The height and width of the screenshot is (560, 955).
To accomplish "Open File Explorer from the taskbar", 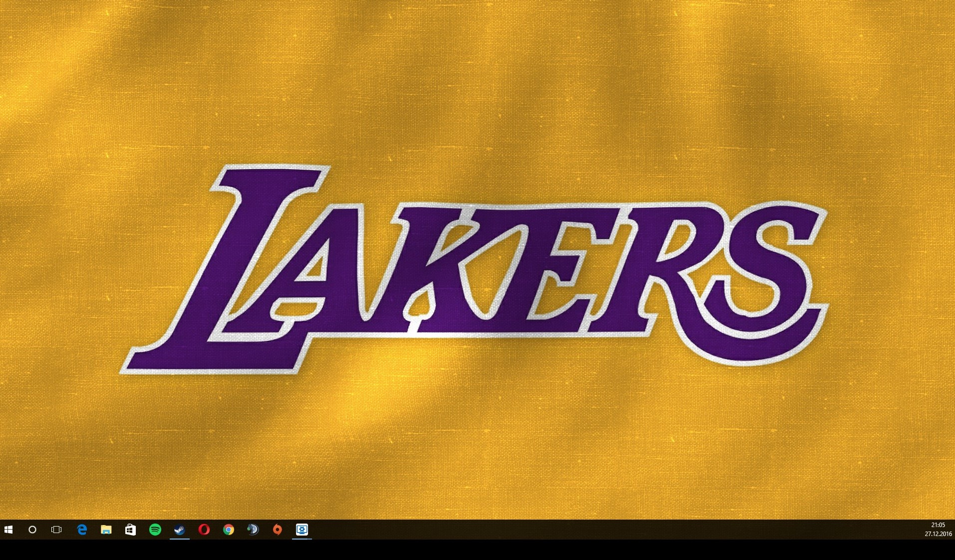I will [106, 530].
